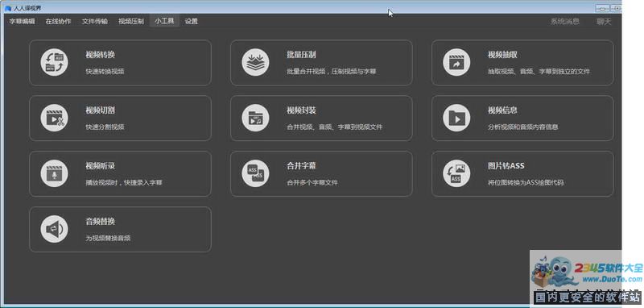Click description 播放视频时，快捷录入字幕

pyautogui.click(x=124, y=182)
